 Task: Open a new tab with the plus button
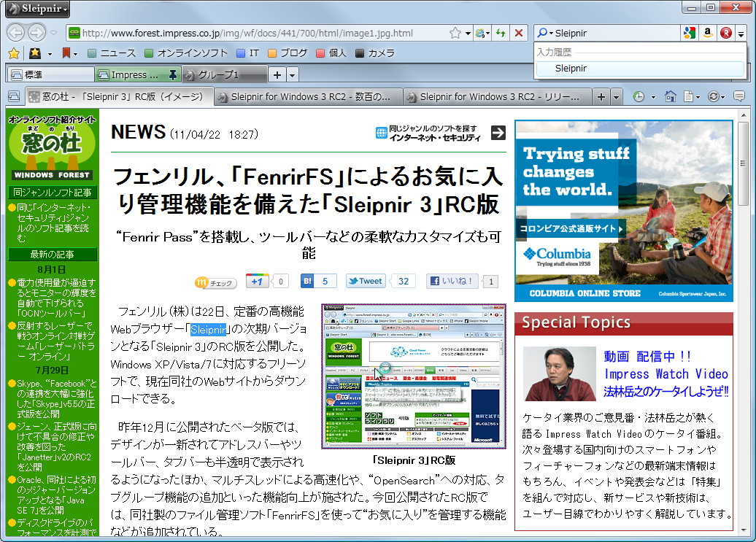tap(601, 97)
